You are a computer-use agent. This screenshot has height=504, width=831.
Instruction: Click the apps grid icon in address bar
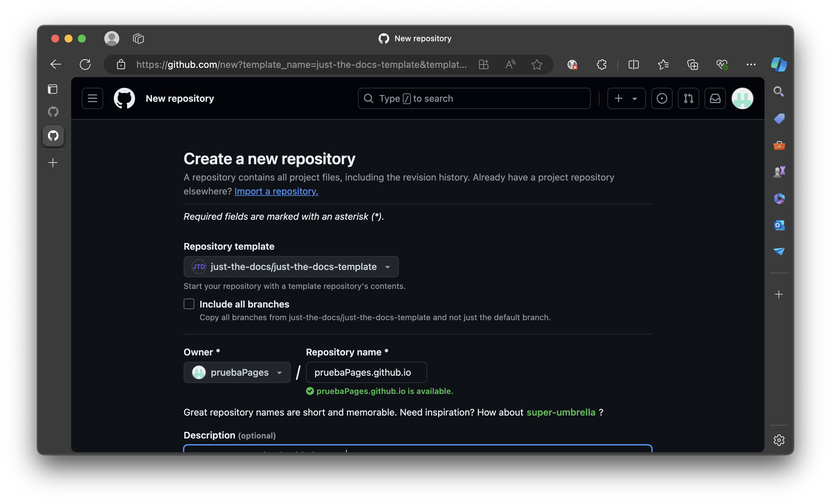click(484, 64)
